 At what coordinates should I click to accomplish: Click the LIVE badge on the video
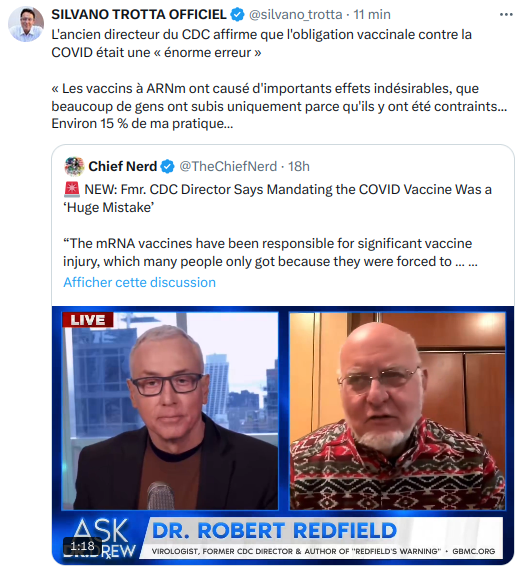point(88,320)
